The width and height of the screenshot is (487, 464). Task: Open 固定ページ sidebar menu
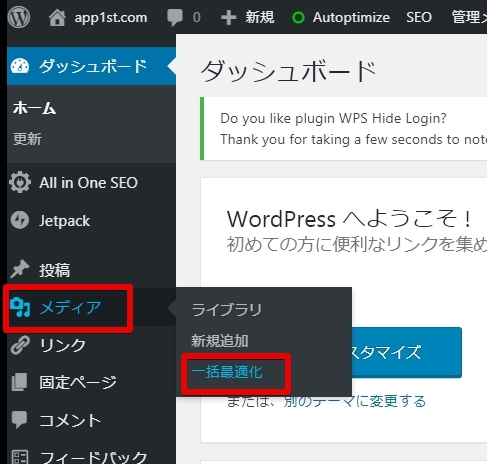(x=78, y=382)
